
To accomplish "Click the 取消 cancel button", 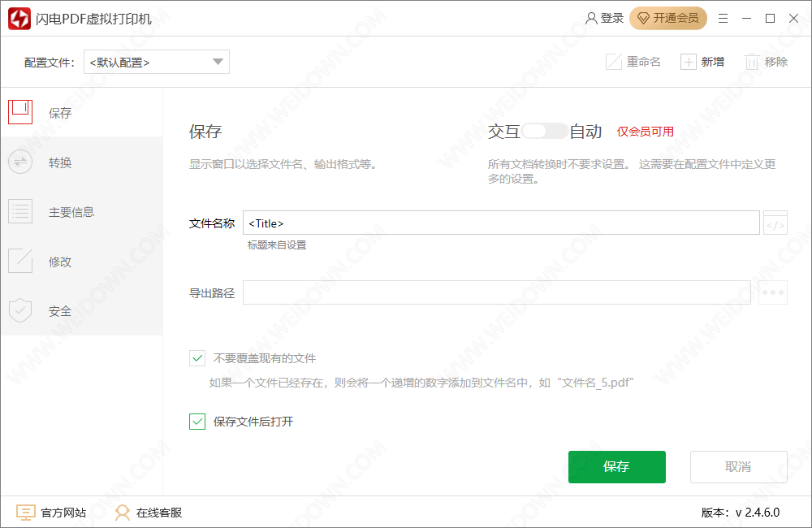I will point(738,467).
